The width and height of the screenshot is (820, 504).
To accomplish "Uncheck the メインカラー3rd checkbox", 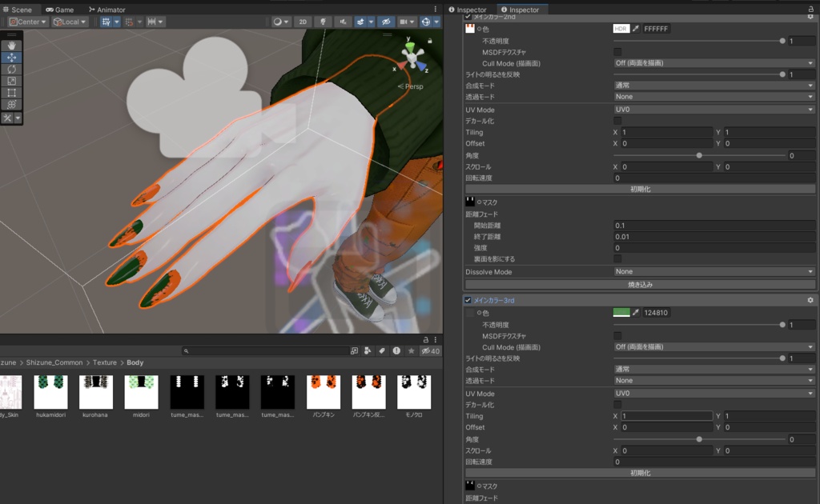I will pos(468,300).
